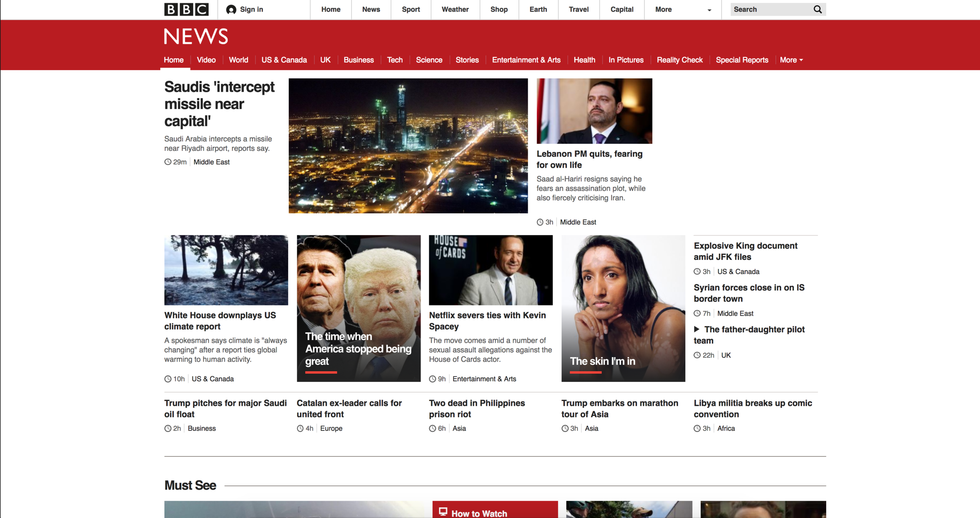Open the Saudis 'intercept missile near capital' headline
Screen dimensions: 980x518
[x=220, y=104]
